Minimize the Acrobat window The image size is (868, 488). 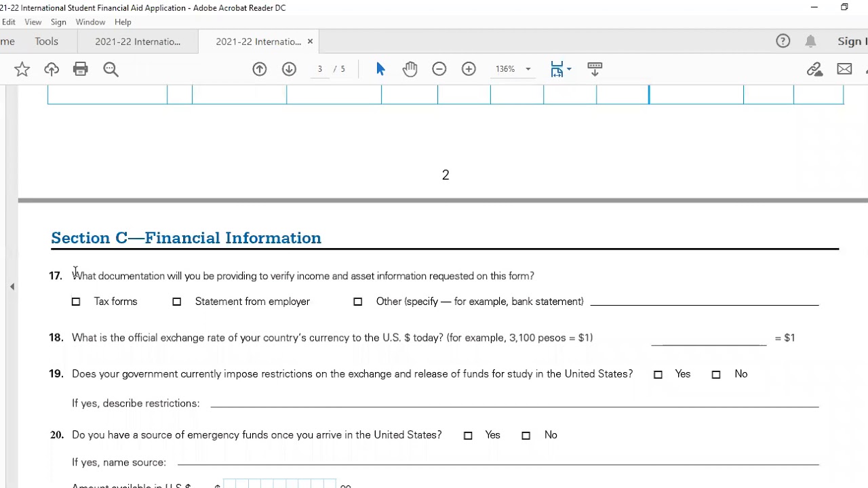pos(814,7)
